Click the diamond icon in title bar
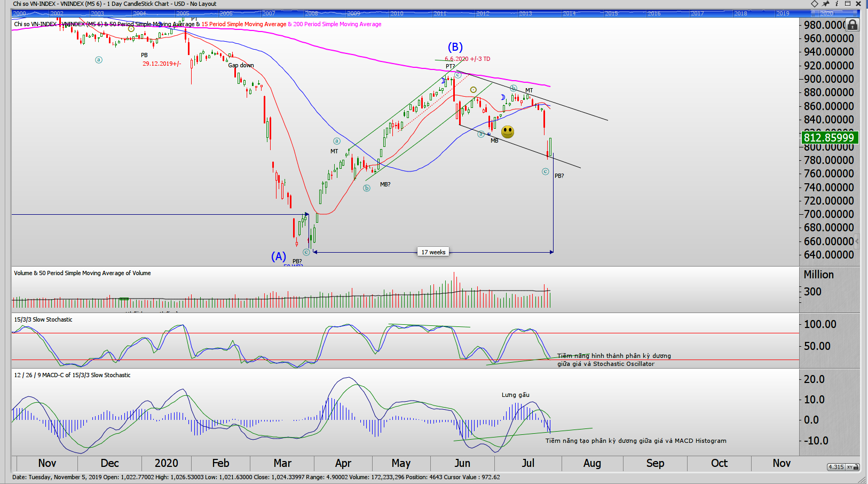 click(814, 4)
